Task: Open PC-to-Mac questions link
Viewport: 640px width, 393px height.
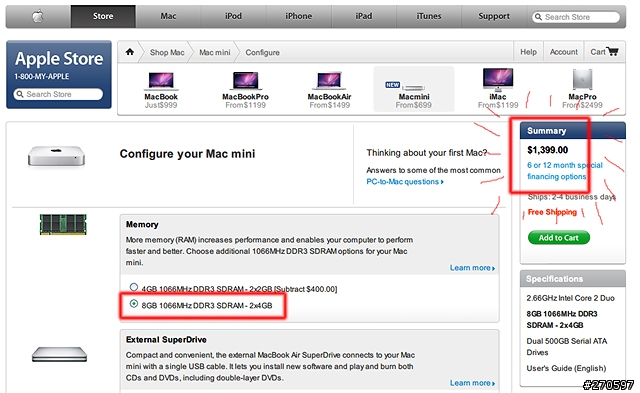Action: click(404, 182)
